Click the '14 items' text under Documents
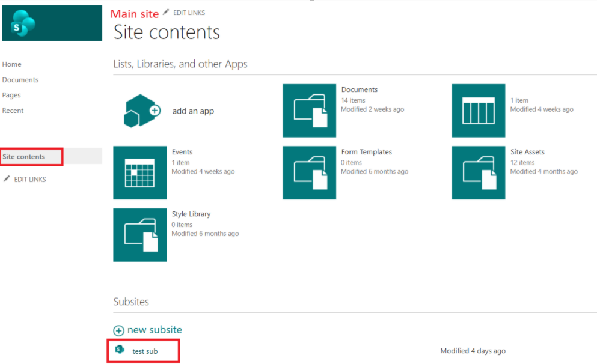Image resolution: width=597 pixels, height=364 pixels. pos(353,100)
